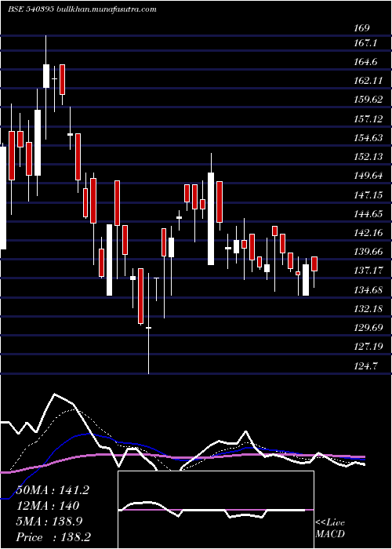The height and width of the screenshot is (549, 392).
Task: Click the 12MA : 140 readout
Action: click(x=48, y=506)
